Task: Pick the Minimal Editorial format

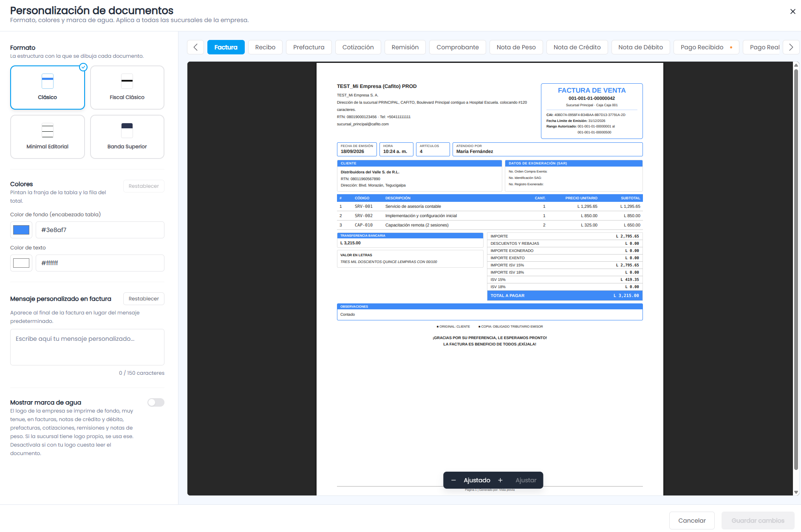Action: [x=48, y=137]
